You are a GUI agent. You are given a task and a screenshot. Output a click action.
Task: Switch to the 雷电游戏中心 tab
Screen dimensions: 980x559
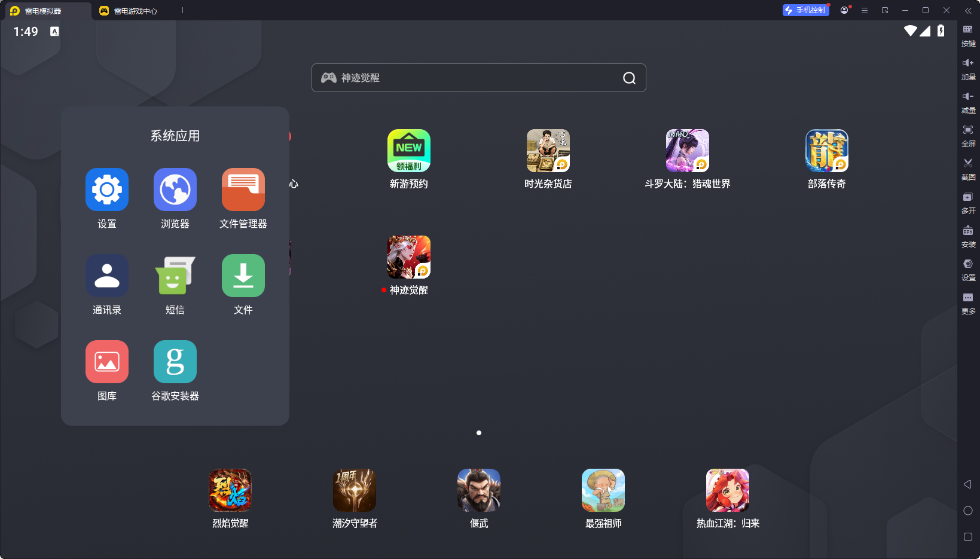pyautogui.click(x=129, y=11)
